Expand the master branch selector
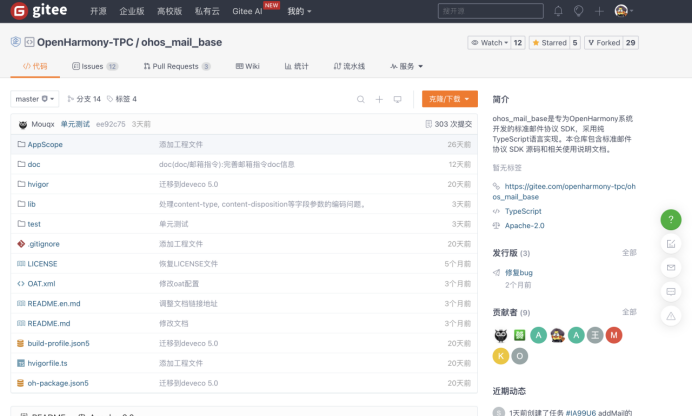Screen dimensions: 692x417 (35, 99)
